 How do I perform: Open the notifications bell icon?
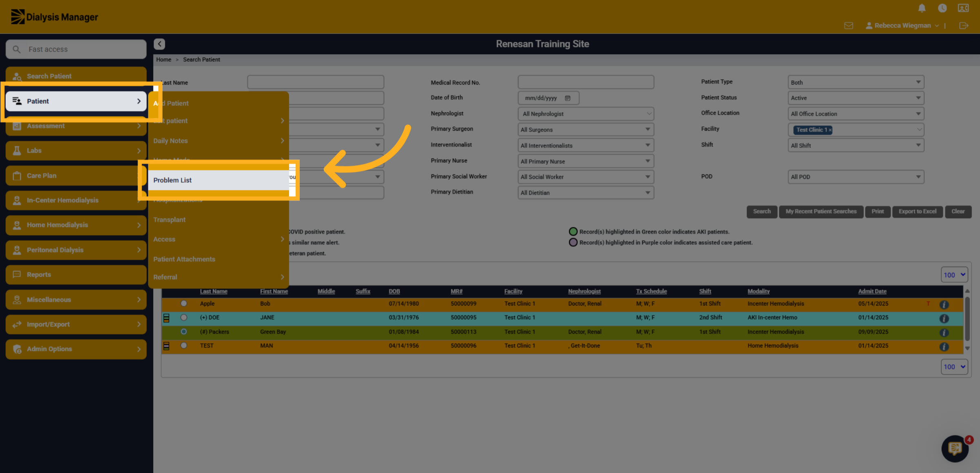922,8
